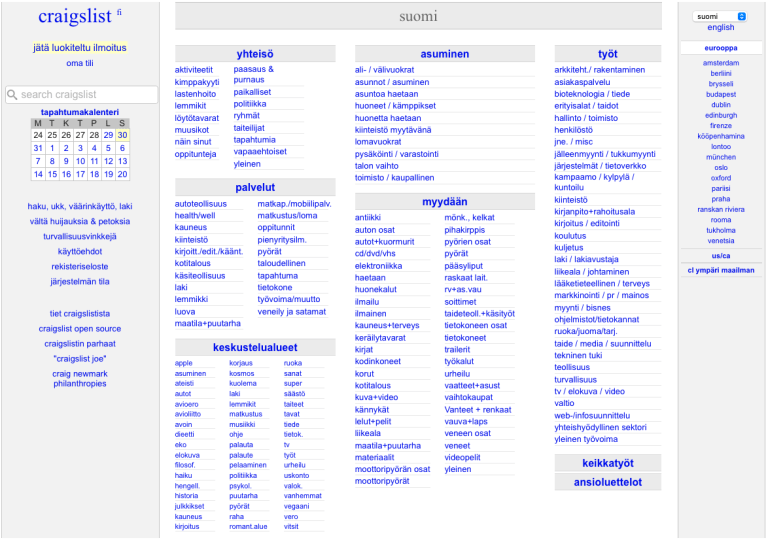Expand the us/ca region section
Image resolution: width=768 pixels, height=540 pixels.
pos(720,256)
